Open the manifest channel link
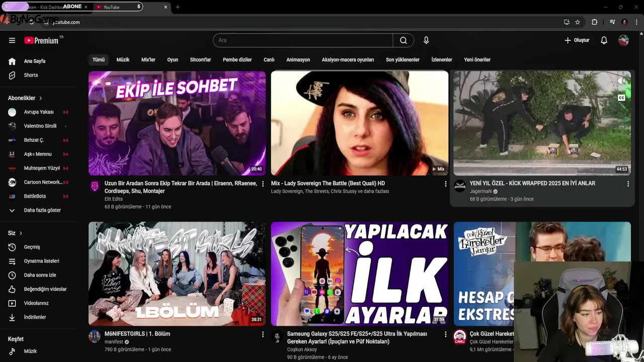 tap(114, 342)
